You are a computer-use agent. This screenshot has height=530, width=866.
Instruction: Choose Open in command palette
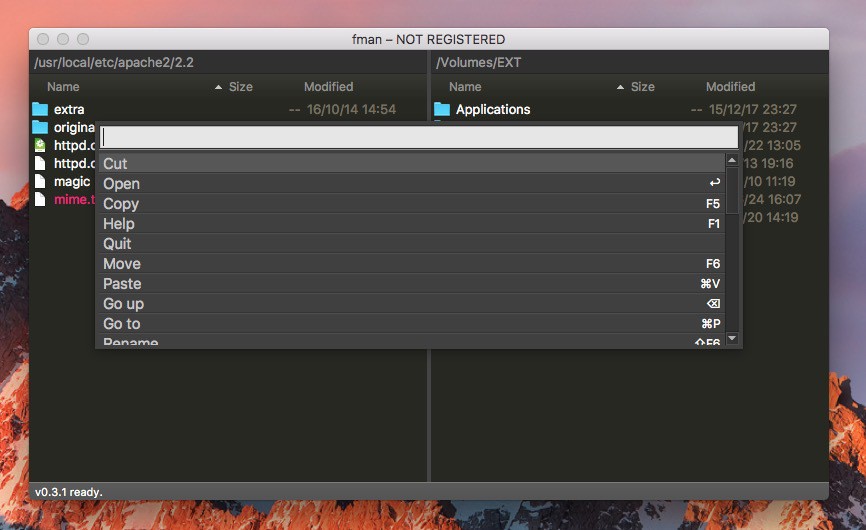411,183
